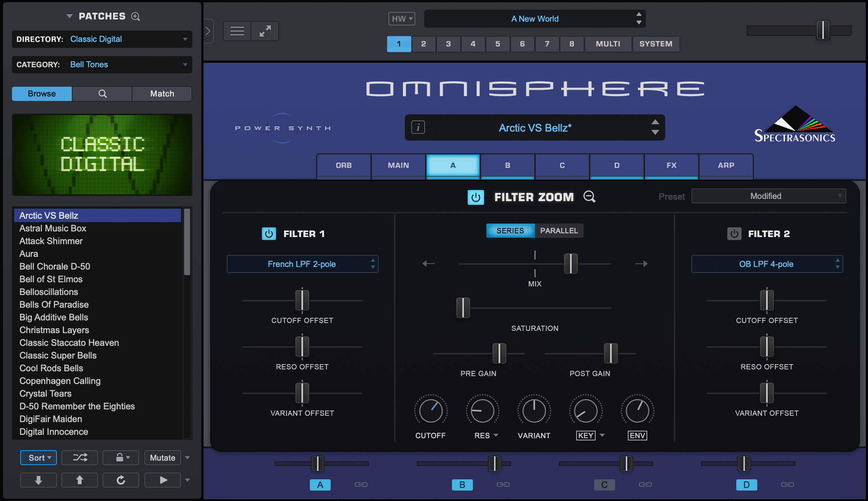Click the info icon next to patch name
The height and width of the screenshot is (501, 868).
tap(418, 127)
